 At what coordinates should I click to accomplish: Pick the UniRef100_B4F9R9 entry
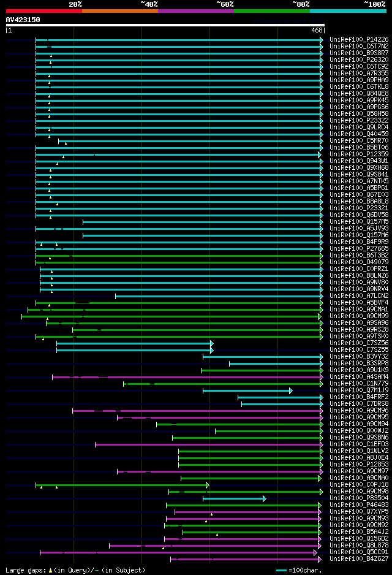[x=359, y=242]
